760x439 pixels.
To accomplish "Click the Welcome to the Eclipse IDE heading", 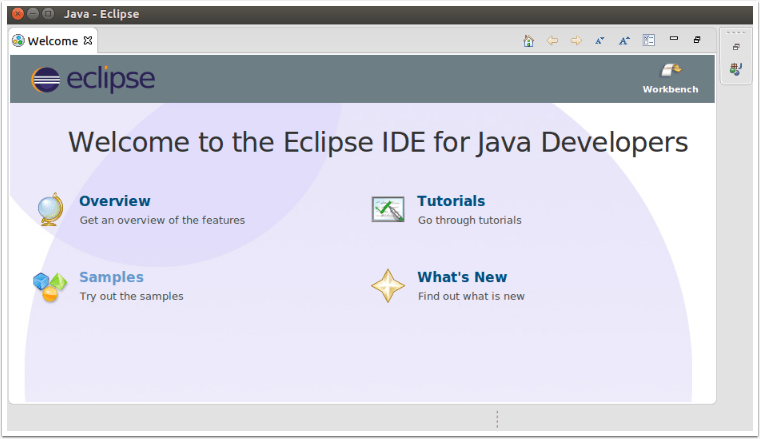I will [x=378, y=142].
